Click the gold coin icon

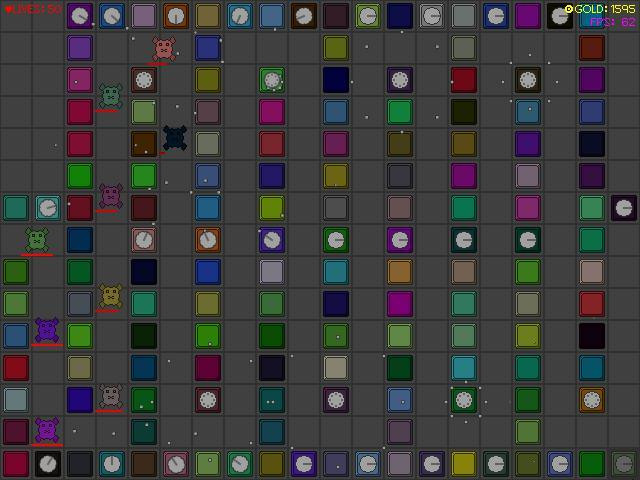(569, 9)
